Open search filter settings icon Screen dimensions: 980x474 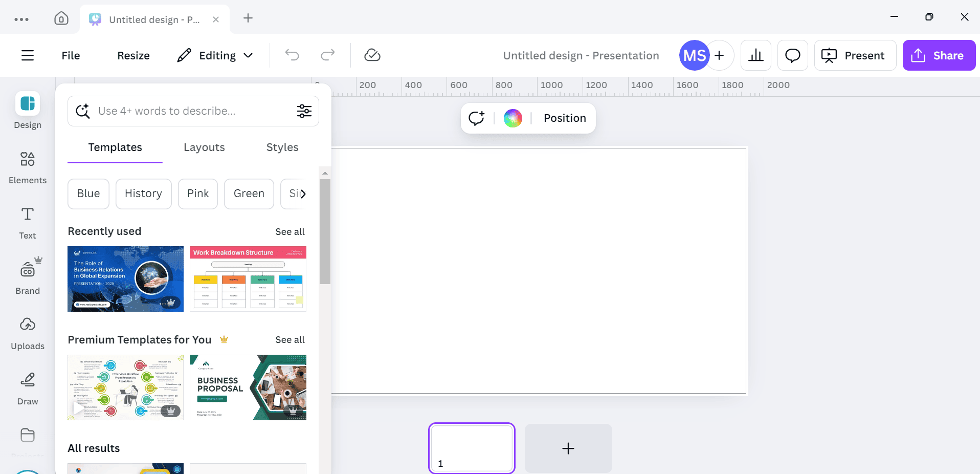tap(304, 111)
